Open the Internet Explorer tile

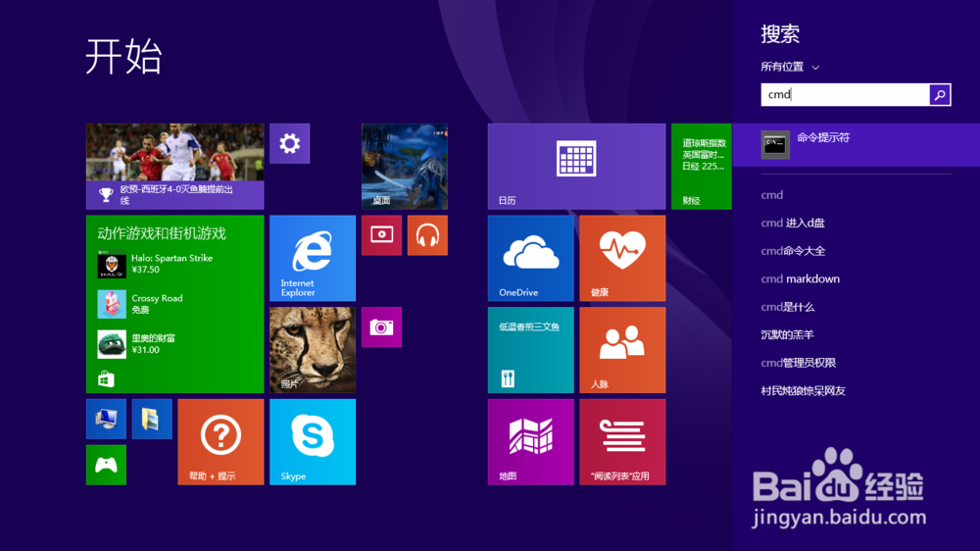click(313, 258)
